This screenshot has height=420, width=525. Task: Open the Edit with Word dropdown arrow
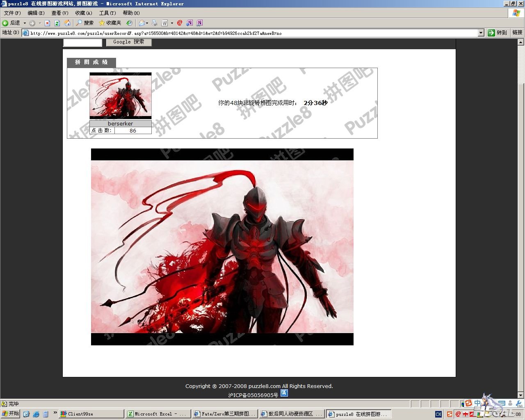point(172,23)
